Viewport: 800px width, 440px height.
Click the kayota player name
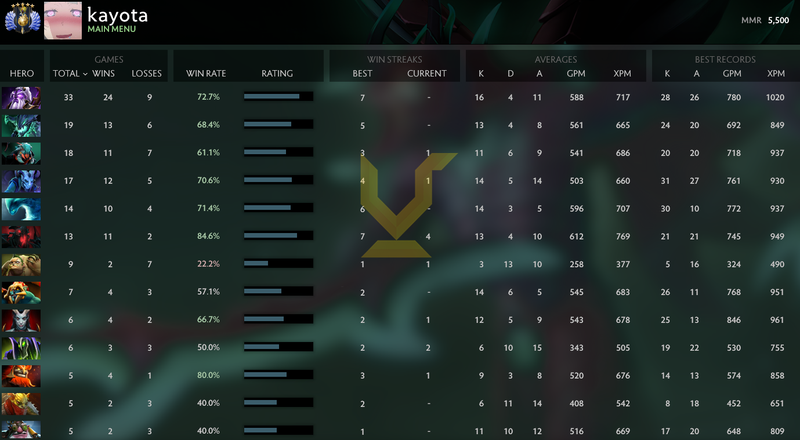pos(117,14)
